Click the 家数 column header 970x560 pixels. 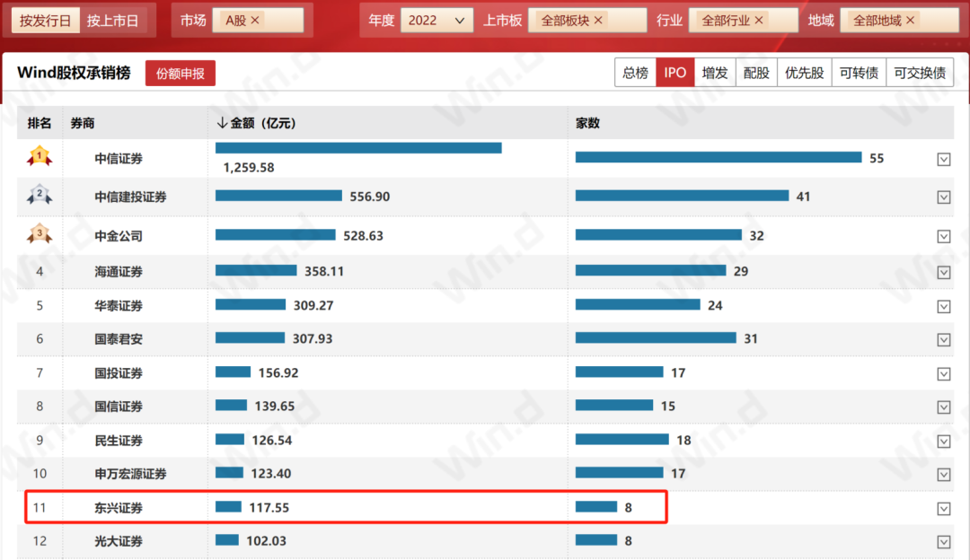(587, 123)
